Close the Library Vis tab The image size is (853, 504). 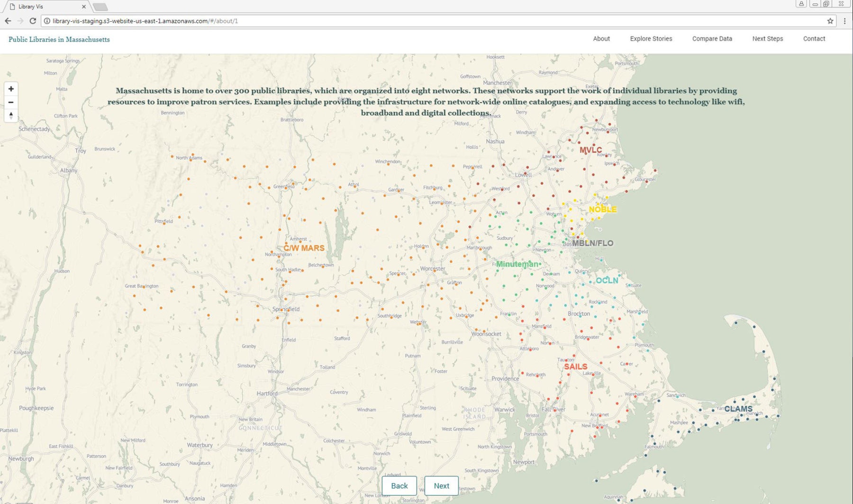tap(84, 7)
